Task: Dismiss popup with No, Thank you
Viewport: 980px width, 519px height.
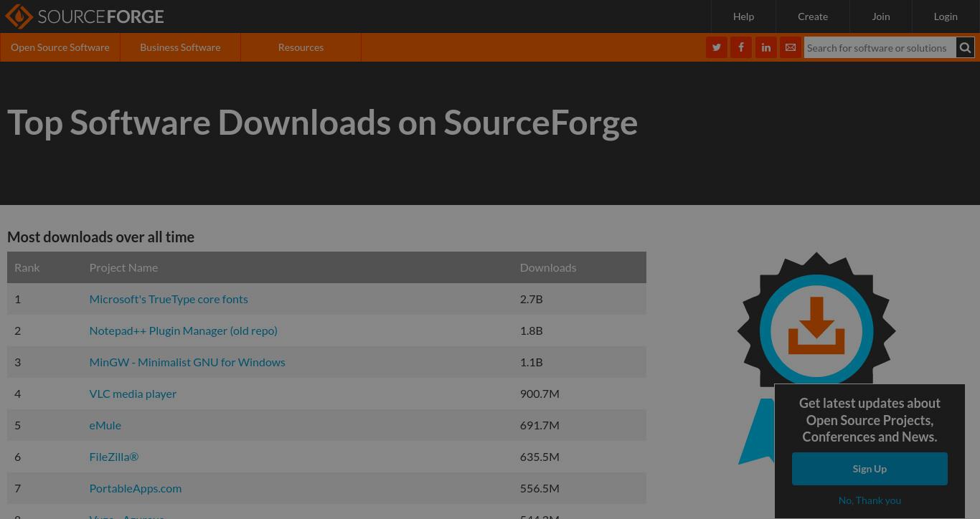Action: tap(870, 500)
